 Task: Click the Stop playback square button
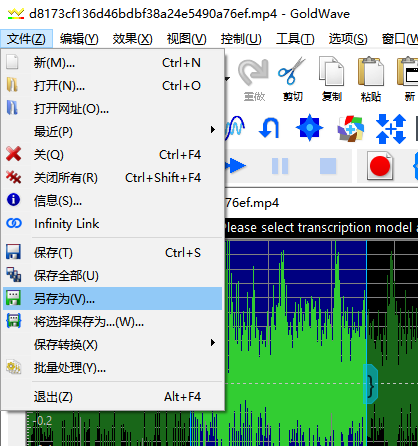pos(328,166)
